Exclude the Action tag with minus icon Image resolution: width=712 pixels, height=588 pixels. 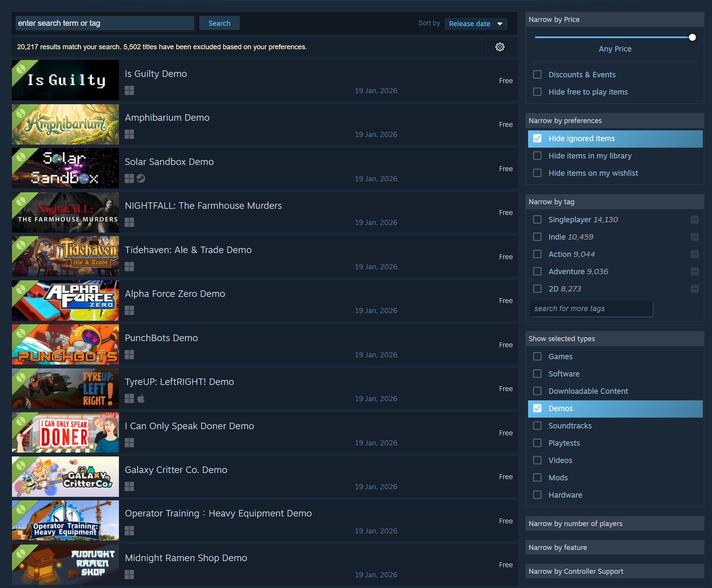695,254
